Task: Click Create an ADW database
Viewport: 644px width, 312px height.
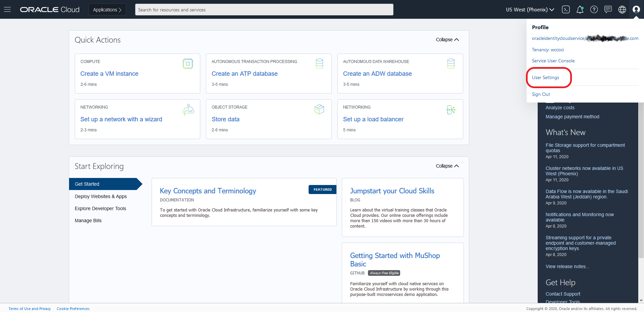Action: [x=377, y=74]
